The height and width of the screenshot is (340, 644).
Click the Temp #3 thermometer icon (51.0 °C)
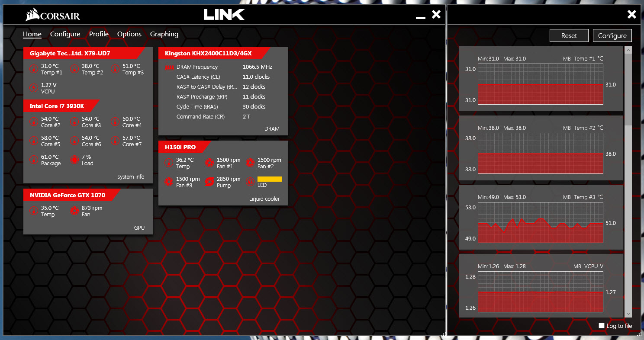coord(115,69)
